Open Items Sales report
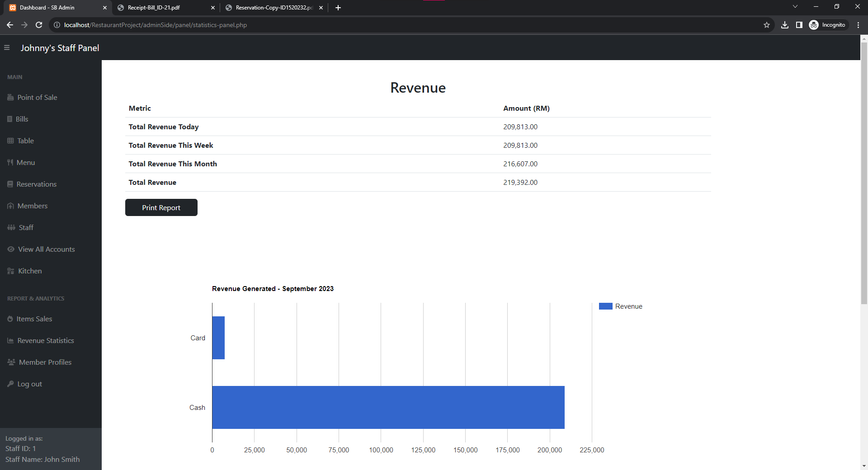868x470 pixels. (34, 319)
